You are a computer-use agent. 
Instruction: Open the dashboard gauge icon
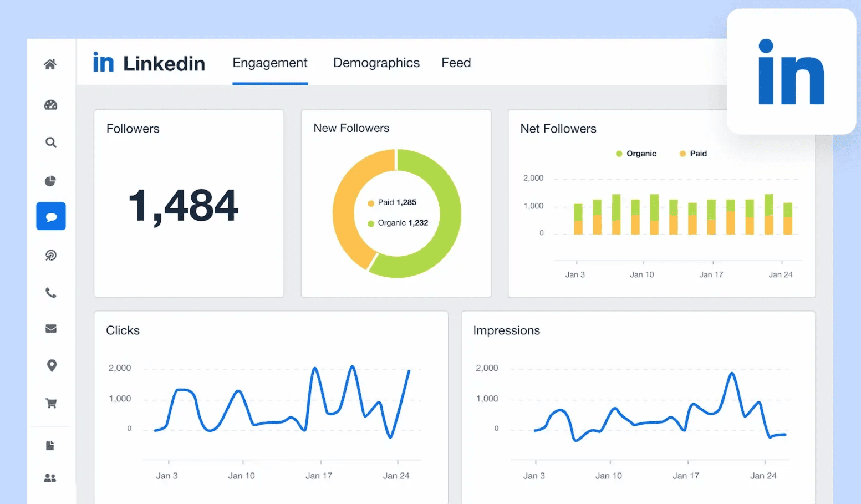pyautogui.click(x=50, y=104)
